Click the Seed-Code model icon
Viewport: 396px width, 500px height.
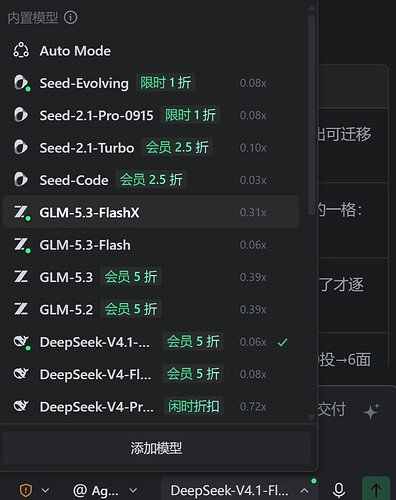(21, 180)
